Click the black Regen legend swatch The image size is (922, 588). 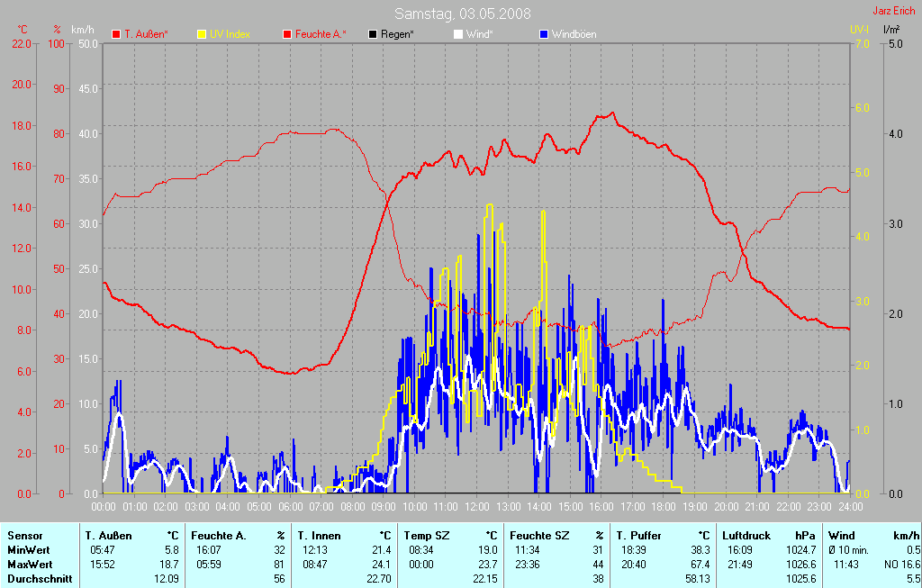(x=372, y=34)
